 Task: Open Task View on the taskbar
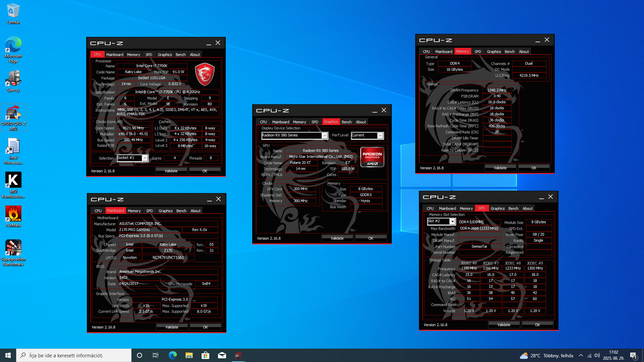[x=156, y=355]
